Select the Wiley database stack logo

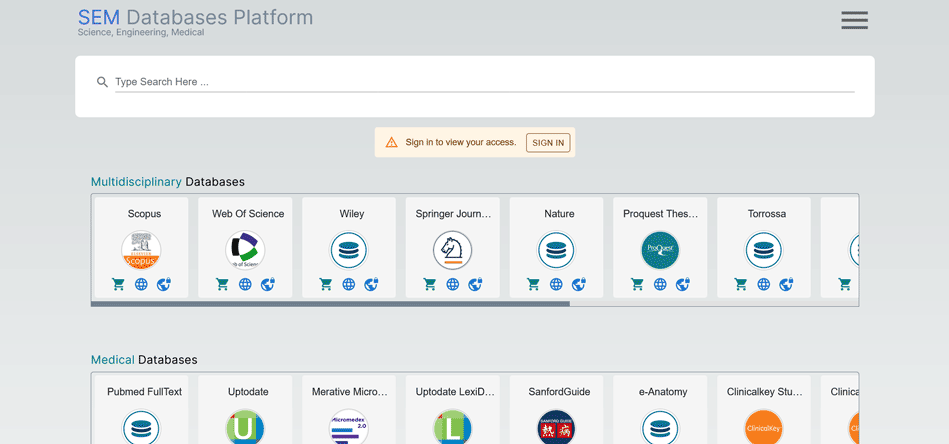(349, 250)
